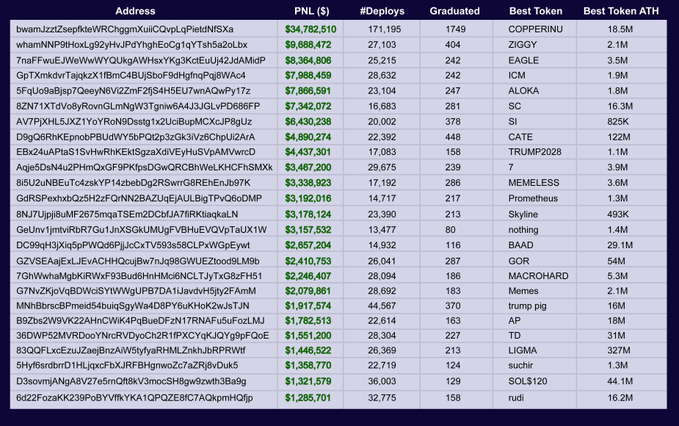Click the Memes token name
This screenshot has width=679, height=426.
click(x=524, y=291)
